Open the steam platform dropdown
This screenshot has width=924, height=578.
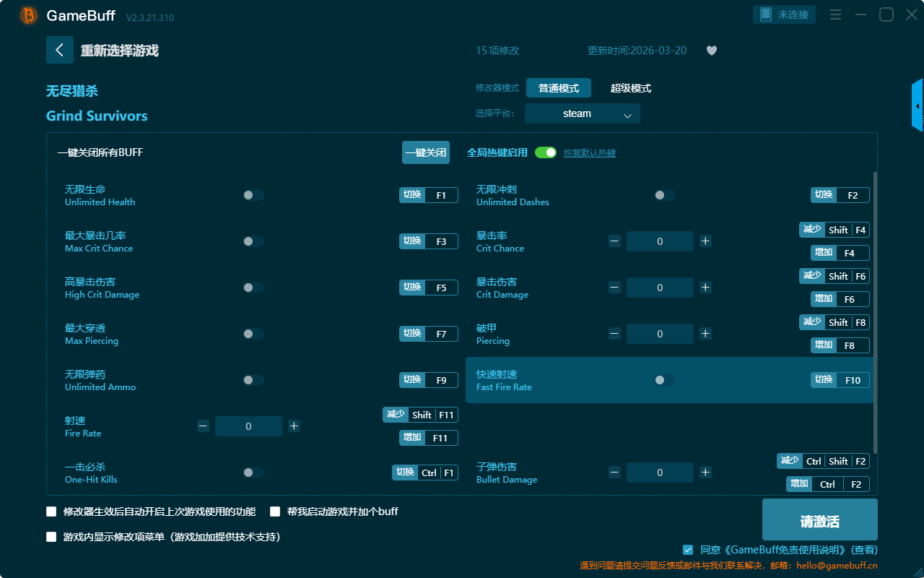[582, 113]
